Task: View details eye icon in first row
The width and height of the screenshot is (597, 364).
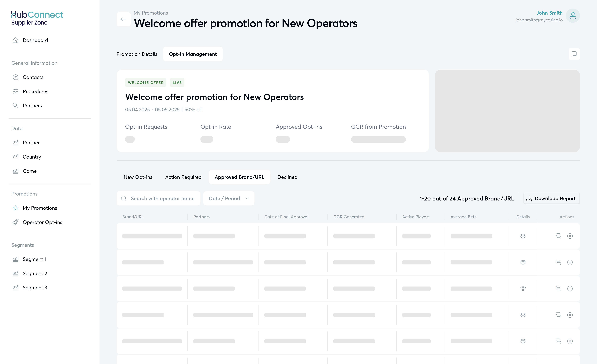Action: coord(523,236)
